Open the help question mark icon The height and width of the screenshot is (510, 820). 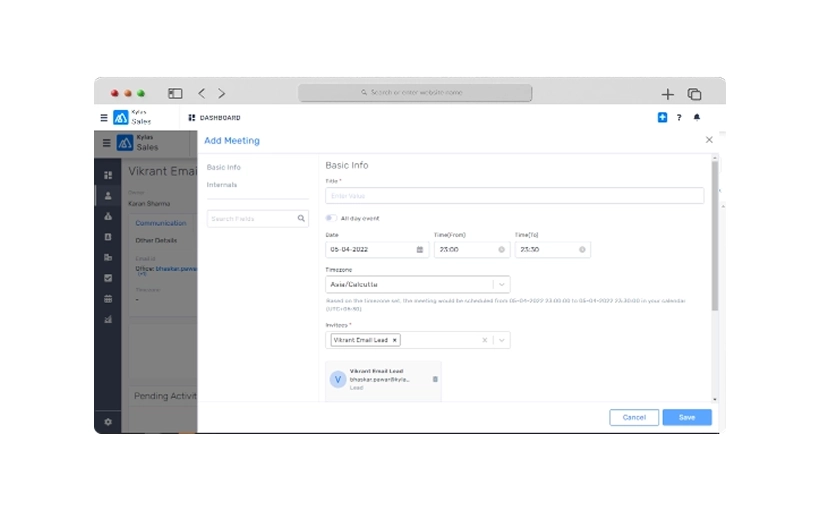679,118
